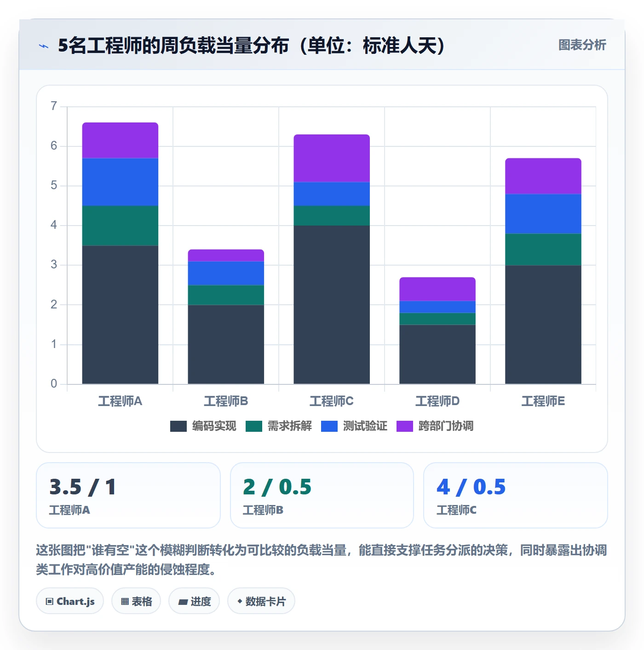Image resolution: width=644 pixels, height=650 pixels.
Task: Click the 工程师C x-axis label
Action: pyautogui.click(x=332, y=401)
